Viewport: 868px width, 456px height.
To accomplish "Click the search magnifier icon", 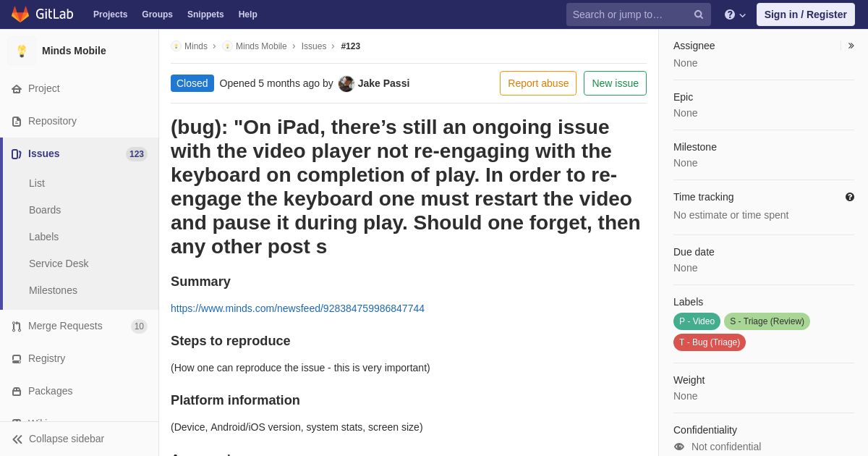I will click(x=699, y=14).
